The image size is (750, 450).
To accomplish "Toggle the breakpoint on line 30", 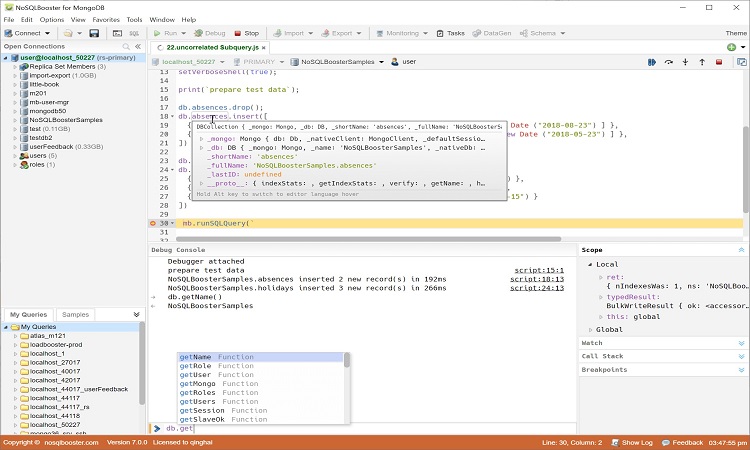I will click(x=153, y=223).
